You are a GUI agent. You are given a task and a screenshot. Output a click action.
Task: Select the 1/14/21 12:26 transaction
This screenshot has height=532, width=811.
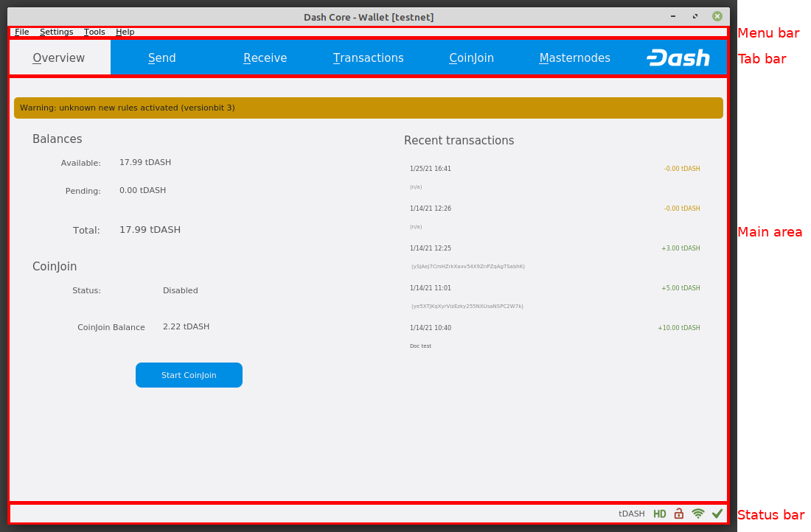click(554, 217)
